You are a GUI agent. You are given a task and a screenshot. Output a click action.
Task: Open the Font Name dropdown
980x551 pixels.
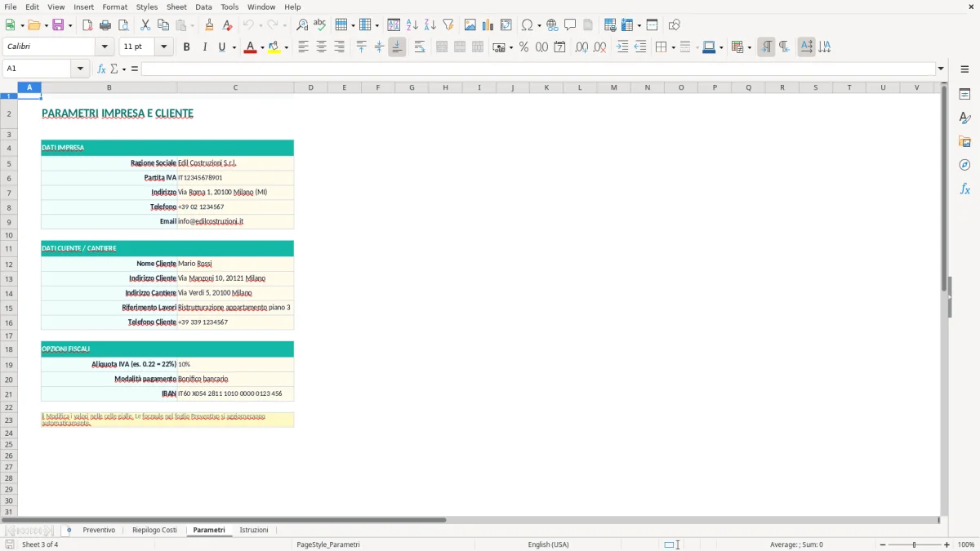tap(104, 47)
